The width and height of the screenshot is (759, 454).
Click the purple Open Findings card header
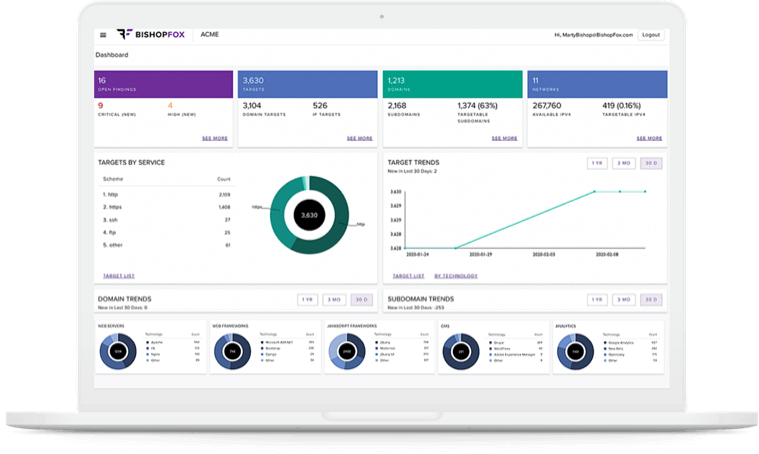[x=163, y=84]
